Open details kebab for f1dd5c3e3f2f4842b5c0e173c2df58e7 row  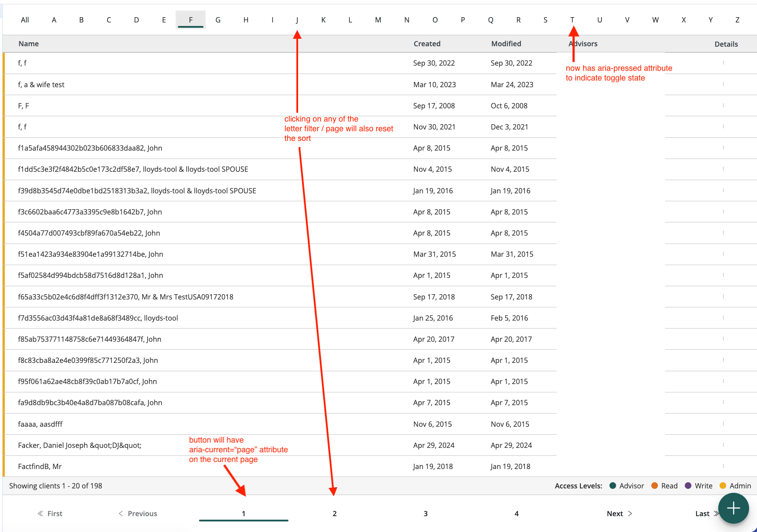point(723,169)
